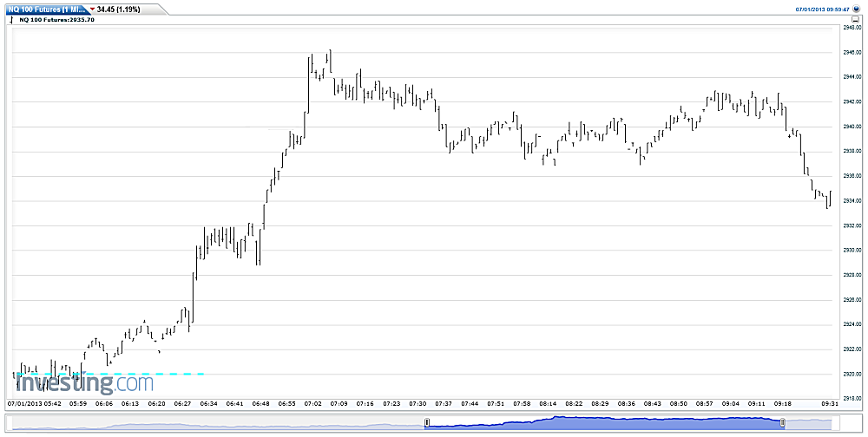
Task: Collapse the chart with the minus button
Action: (x=855, y=20)
